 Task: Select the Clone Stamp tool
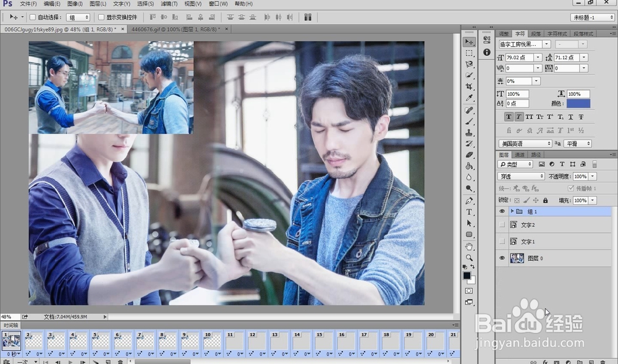point(468,133)
